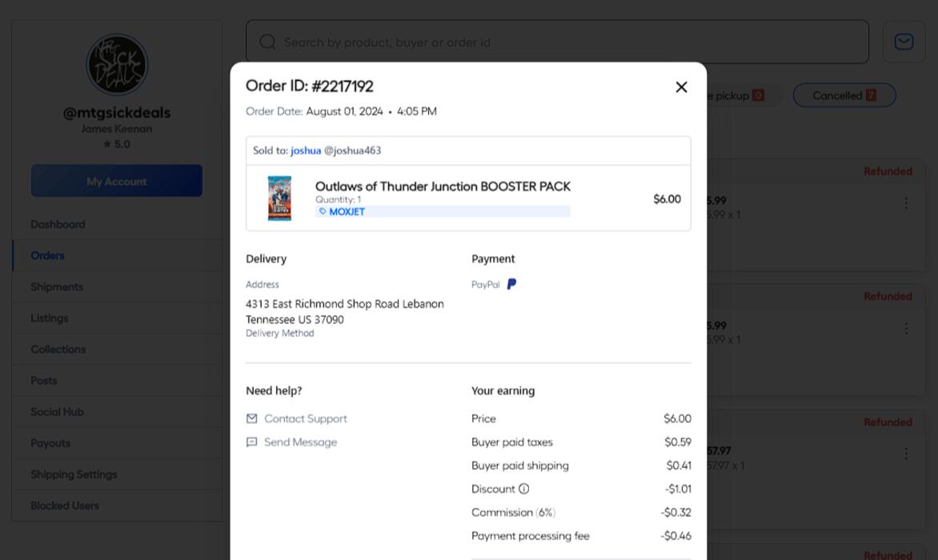Click the My Account button

click(117, 181)
